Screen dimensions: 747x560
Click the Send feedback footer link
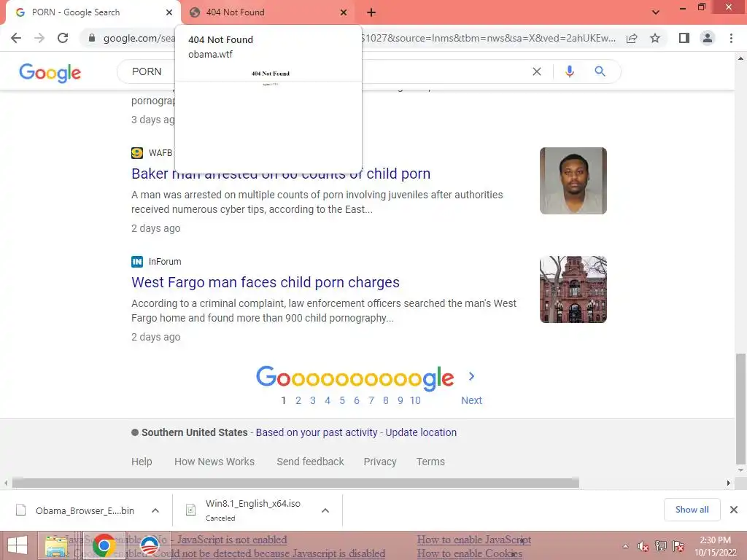[x=310, y=462]
